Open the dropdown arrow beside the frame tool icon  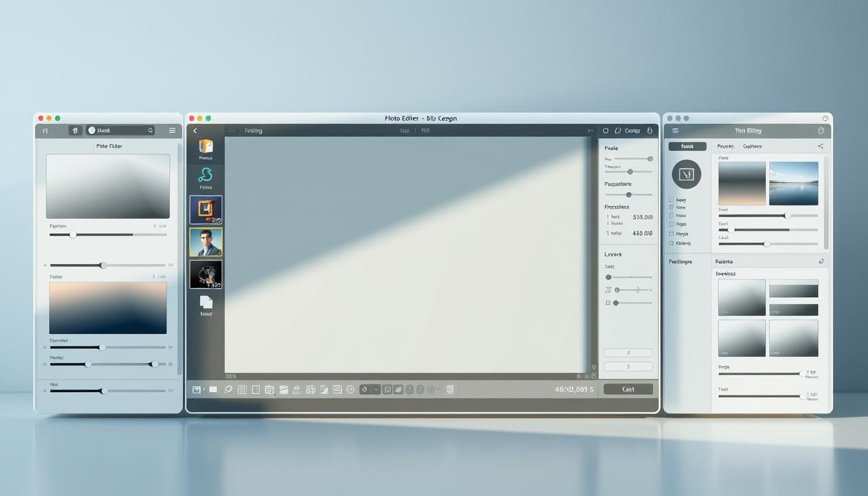(x=204, y=389)
